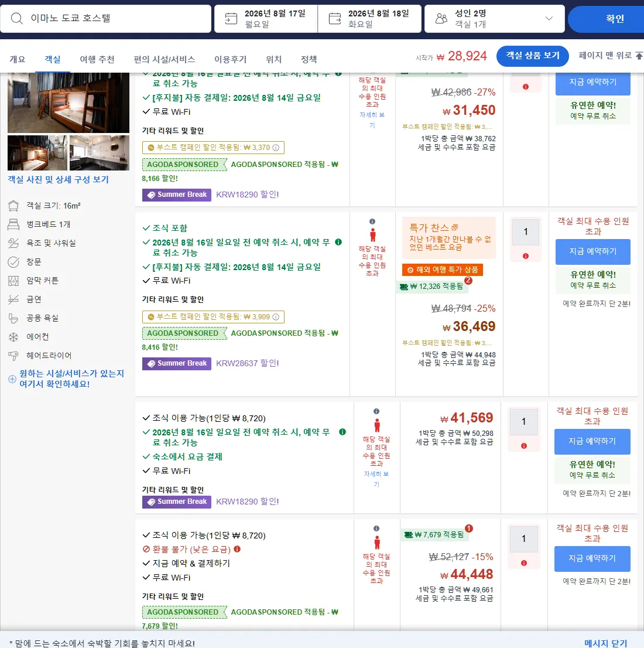Screen dimensions: 644x648
Task: Click occupancy info icon in ₩36,469 row
Action: (x=372, y=221)
